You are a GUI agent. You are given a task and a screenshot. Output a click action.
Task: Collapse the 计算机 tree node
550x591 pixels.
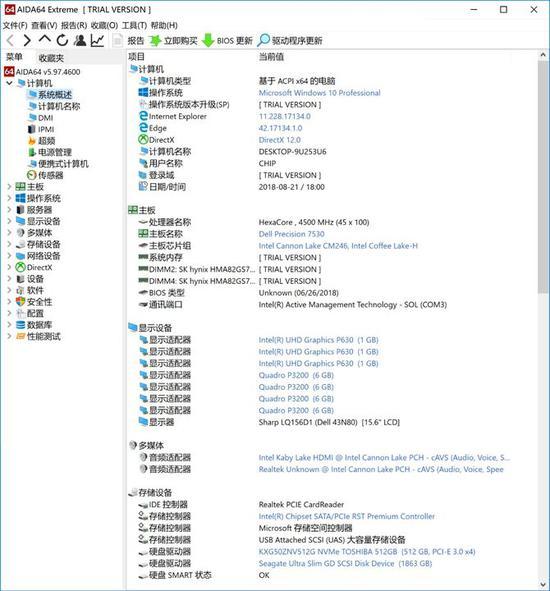click(9, 83)
